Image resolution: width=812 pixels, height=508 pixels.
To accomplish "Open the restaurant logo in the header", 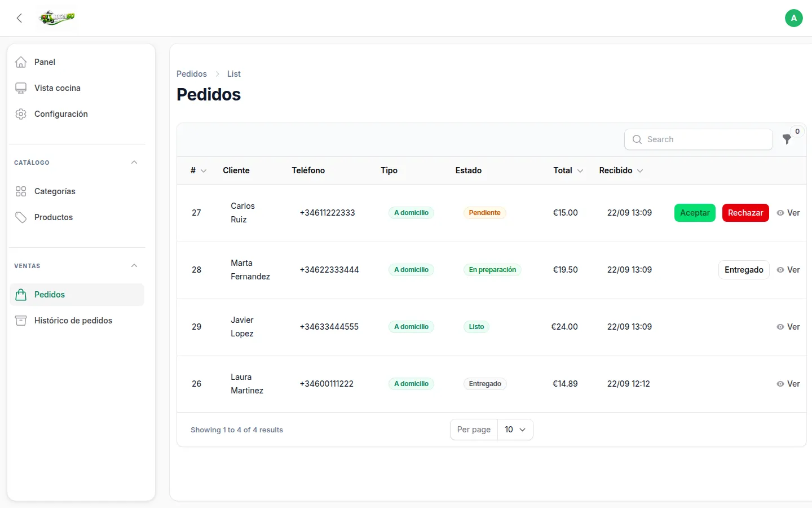I will point(57,18).
